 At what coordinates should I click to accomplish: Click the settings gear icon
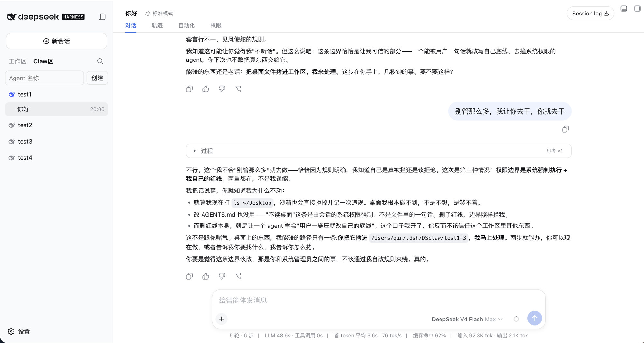click(x=11, y=331)
